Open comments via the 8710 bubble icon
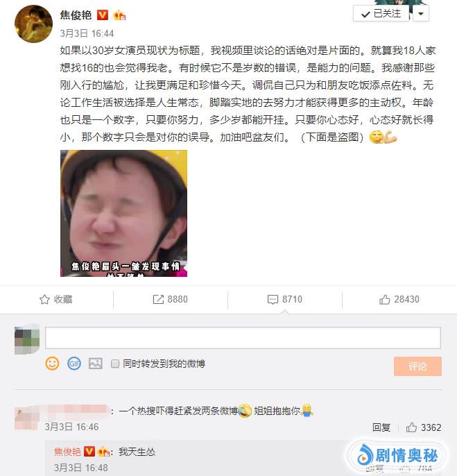This screenshot has width=457, height=476. (273, 299)
